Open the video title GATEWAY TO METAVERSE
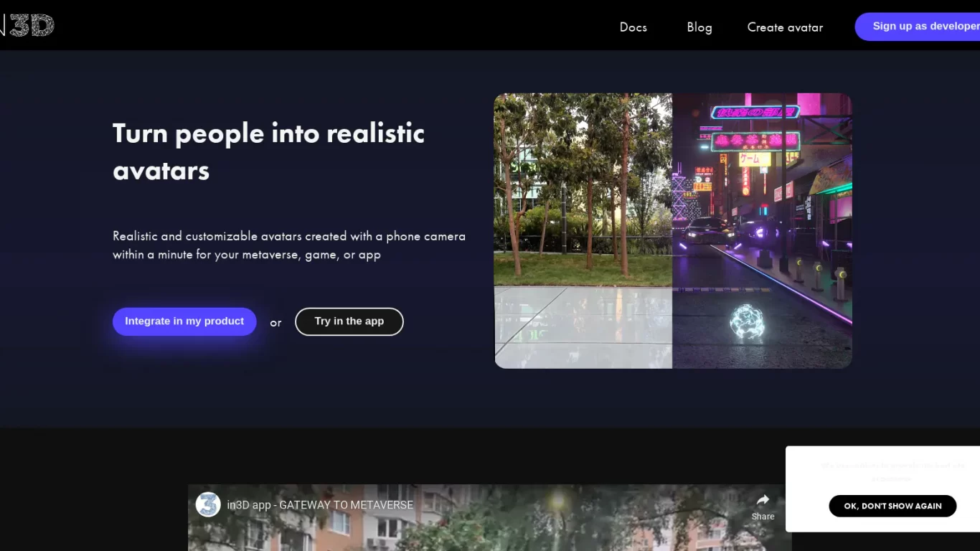Image resolution: width=980 pixels, height=551 pixels. pos(320,505)
